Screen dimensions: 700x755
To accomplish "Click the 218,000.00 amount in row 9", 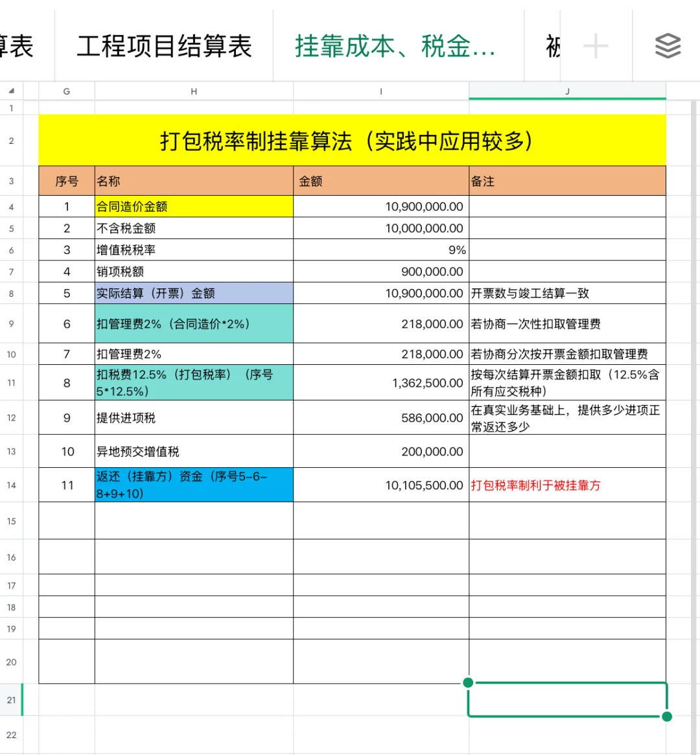I will tap(381, 323).
